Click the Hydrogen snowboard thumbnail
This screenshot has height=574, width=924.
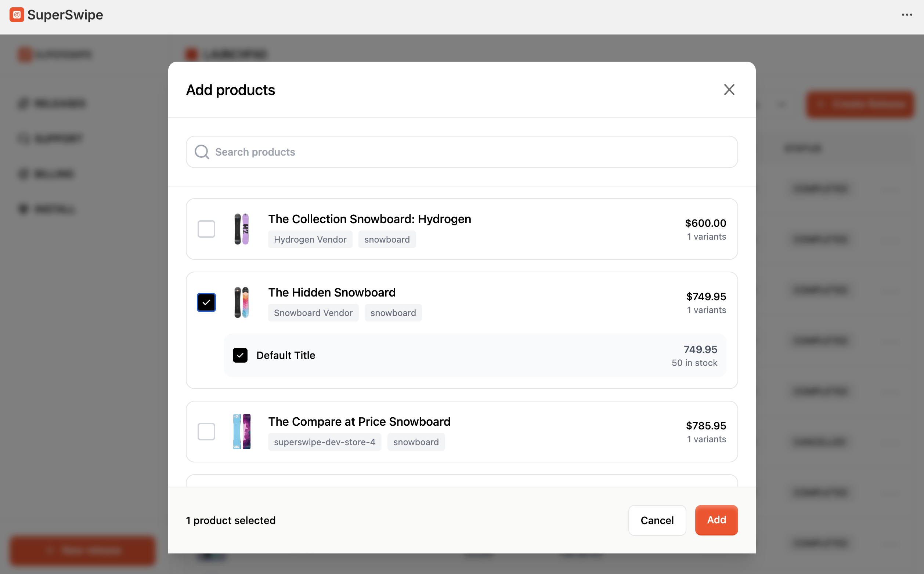click(x=242, y=229)
